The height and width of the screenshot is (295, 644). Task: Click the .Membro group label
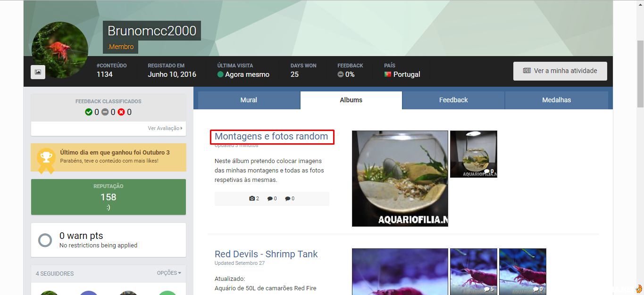point(121,47)
